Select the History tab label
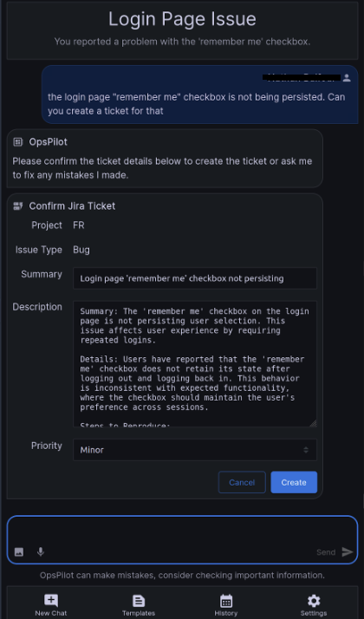Image resolution: width=364 pixels, height=619 pixels. (x=226, y=613)
